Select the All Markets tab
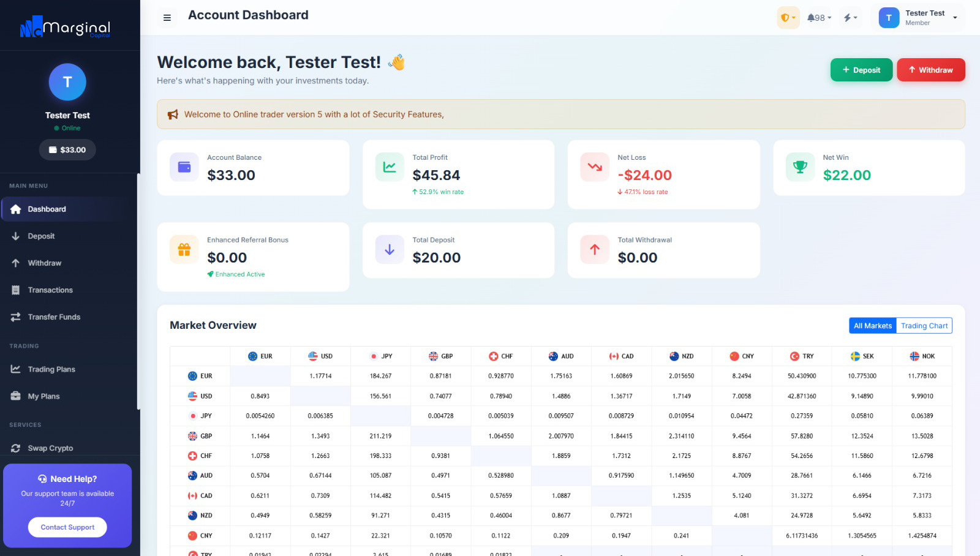 [x=872, y=326]
